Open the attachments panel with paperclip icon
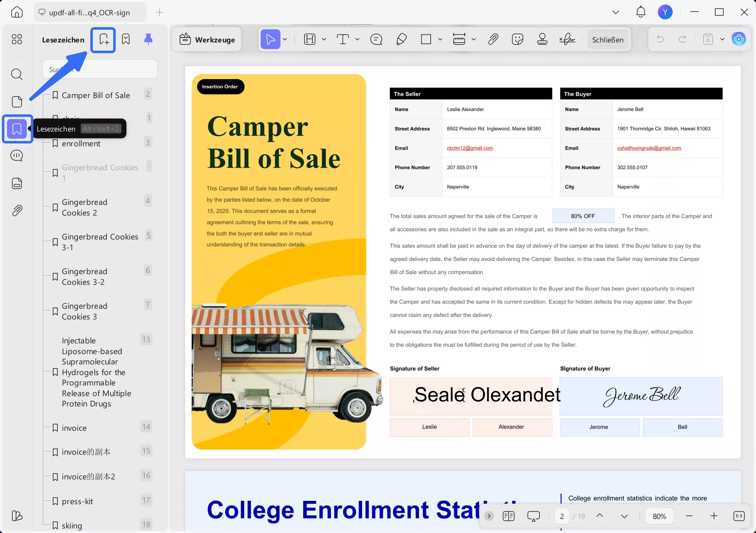The width and height of the screenshot is (756, 533). tap(17, 211)
